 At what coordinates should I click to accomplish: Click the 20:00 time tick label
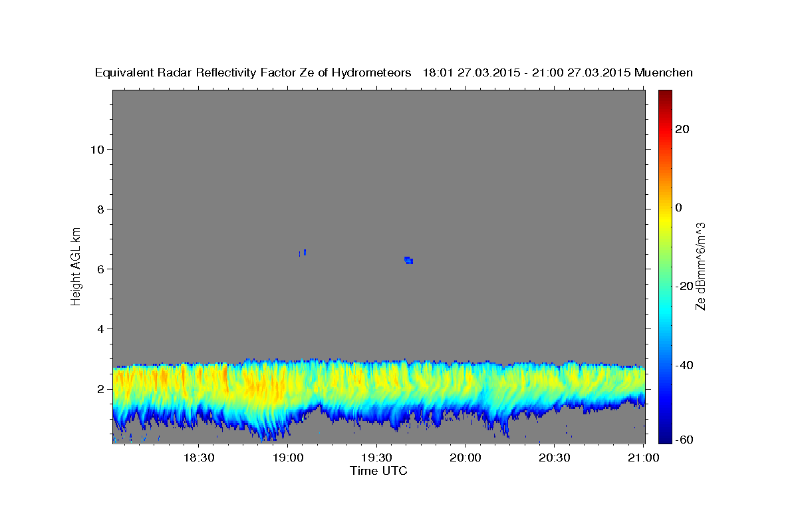tap(465, 458)
